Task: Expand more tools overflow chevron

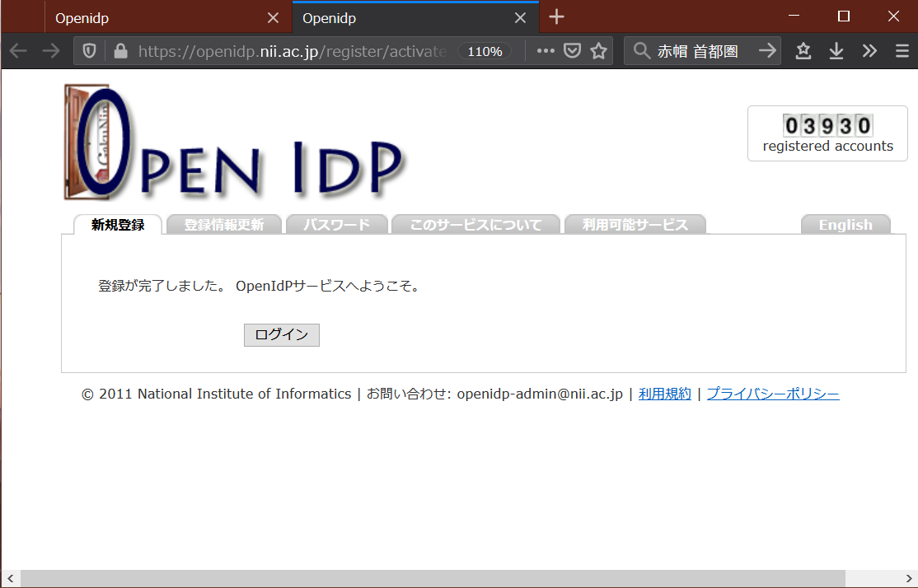Action: (869, 52)
